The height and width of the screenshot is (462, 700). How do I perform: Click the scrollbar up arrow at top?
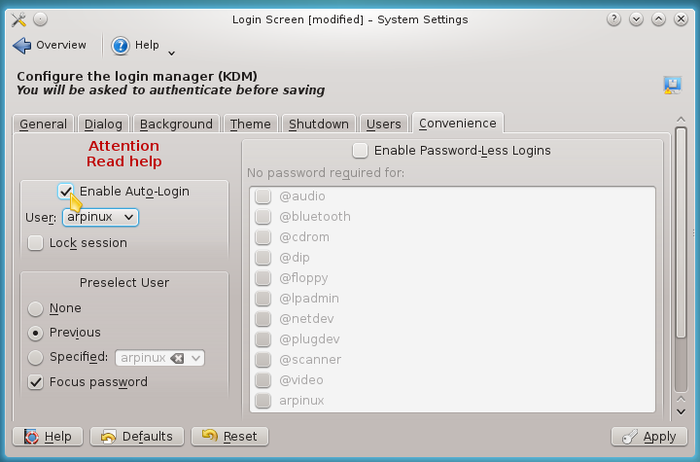tap(681, 119)
